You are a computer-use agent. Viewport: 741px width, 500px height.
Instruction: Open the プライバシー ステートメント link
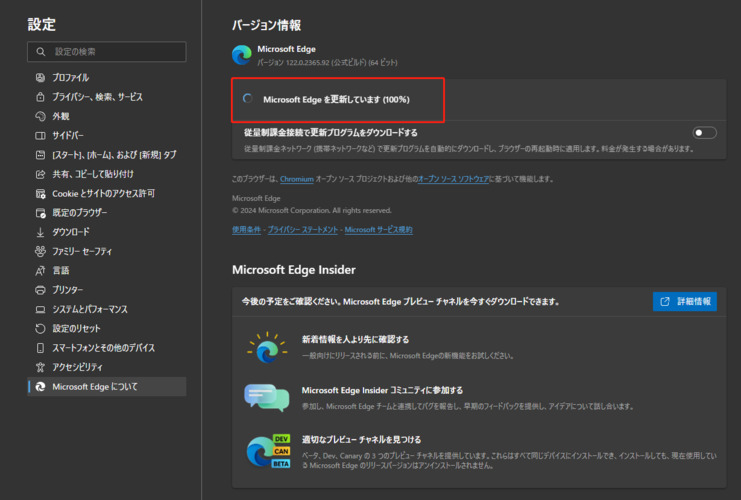(x=303, y=230)
